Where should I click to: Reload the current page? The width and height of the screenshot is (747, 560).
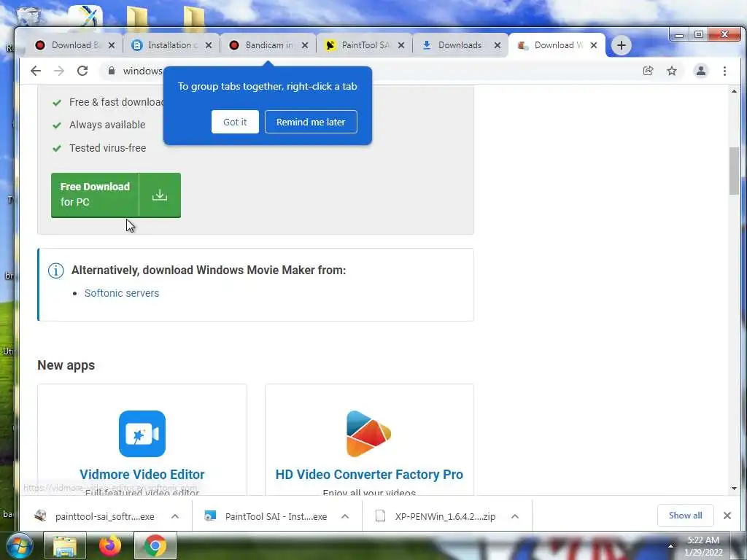82,71
